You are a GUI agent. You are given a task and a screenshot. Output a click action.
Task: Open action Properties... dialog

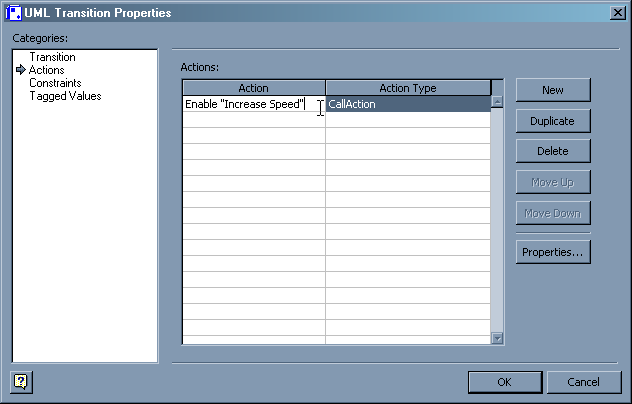(552, 252)
